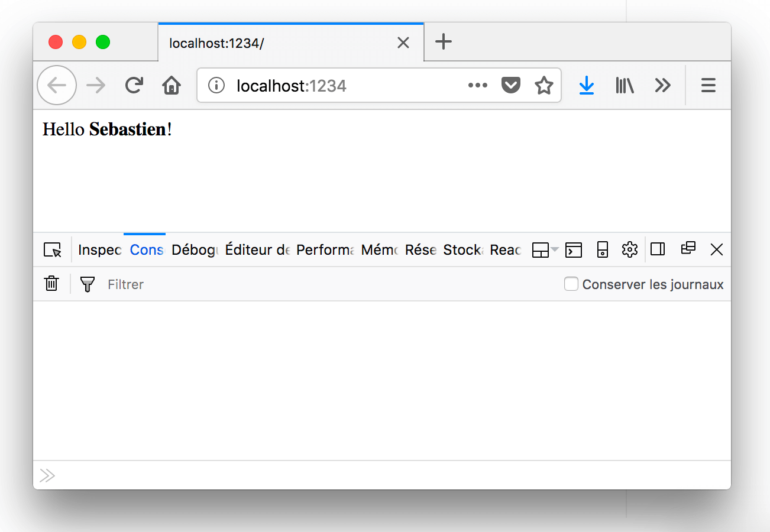
Task: Toggle the devtools sidebar dock icon
Action: pyautogui.click(x=658, y=250)
